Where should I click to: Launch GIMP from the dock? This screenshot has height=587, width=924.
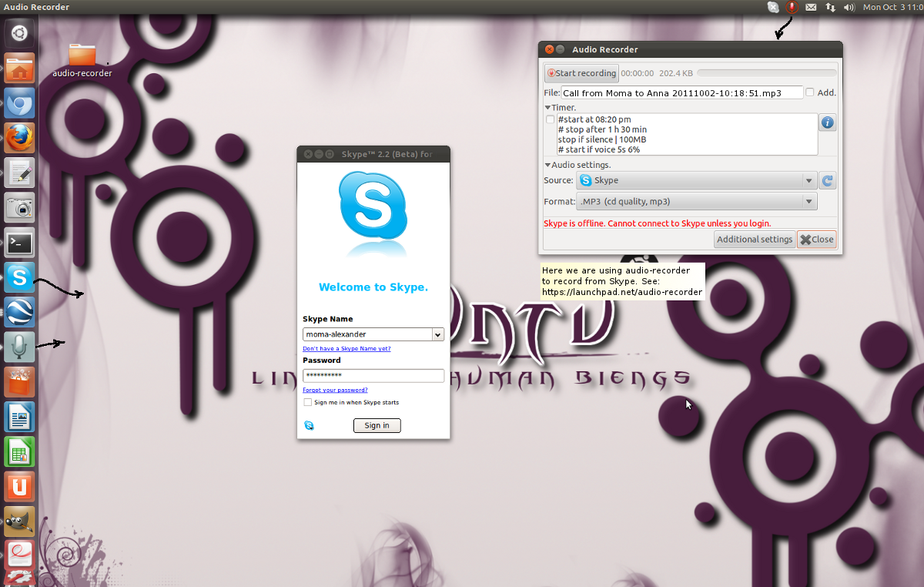point(19,521)
